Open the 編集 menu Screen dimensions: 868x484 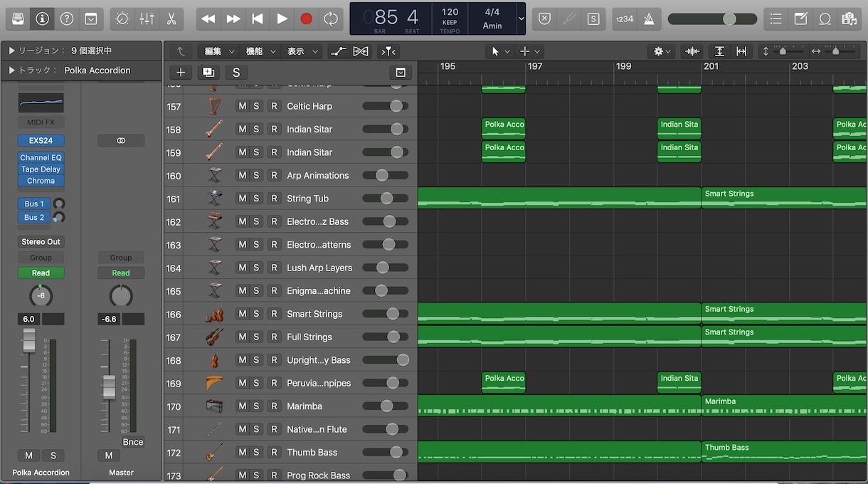click(x=218, y=51)
